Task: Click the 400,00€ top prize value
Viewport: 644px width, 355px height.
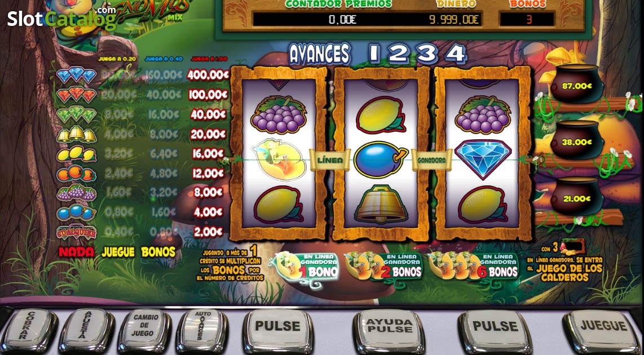Action: pos(208,76)
